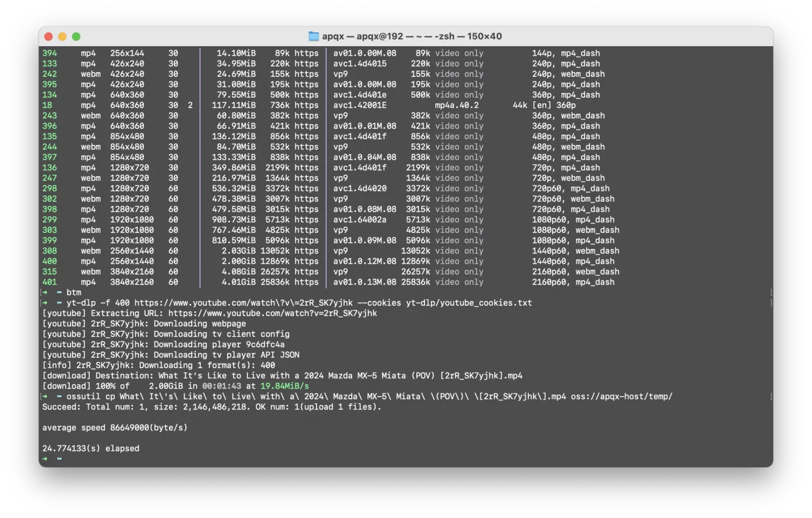Click the yellow minimize window button
812x518 pixels.
62,36
